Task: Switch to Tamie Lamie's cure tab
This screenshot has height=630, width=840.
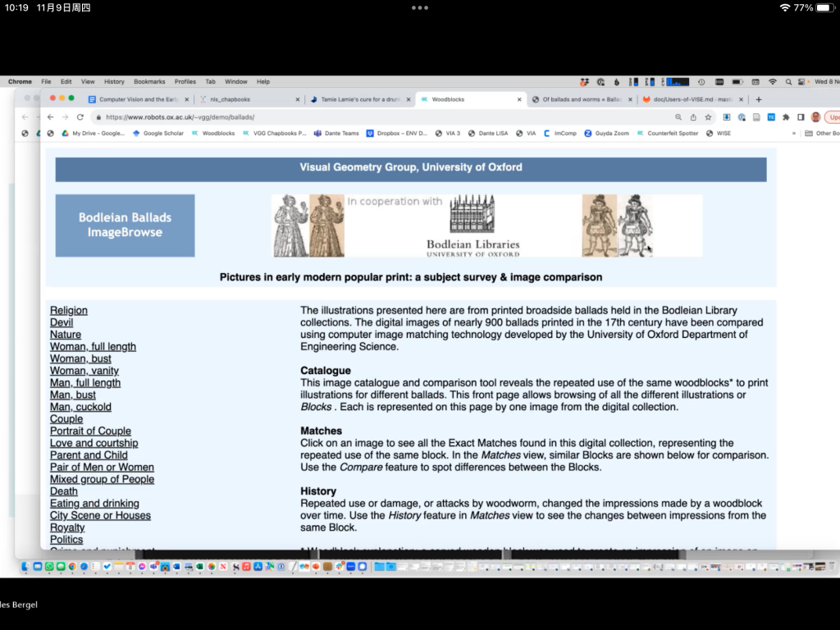Action: click(x=360, y=99)
